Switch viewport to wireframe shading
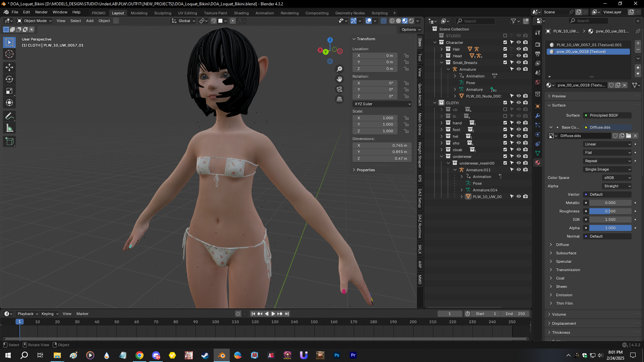The height and width of the screenshot is (362, 644). [392, 21]
